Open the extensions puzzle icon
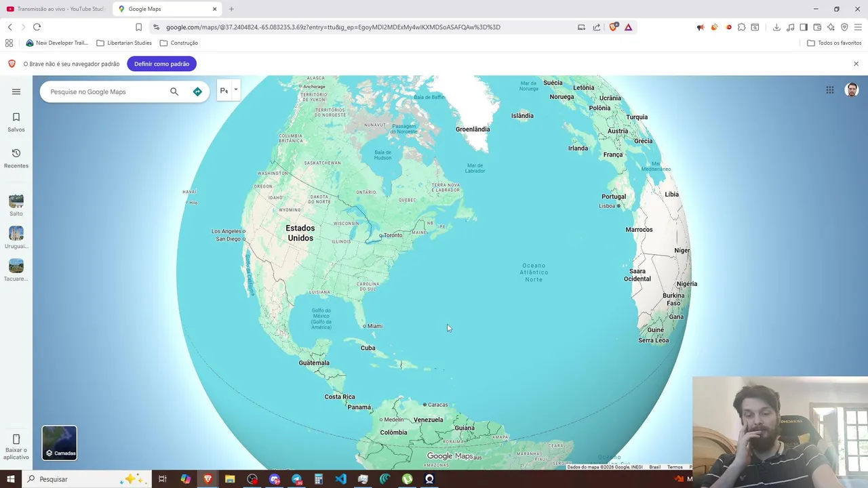The width and height of the screenshot is (868, 488). 742,27
